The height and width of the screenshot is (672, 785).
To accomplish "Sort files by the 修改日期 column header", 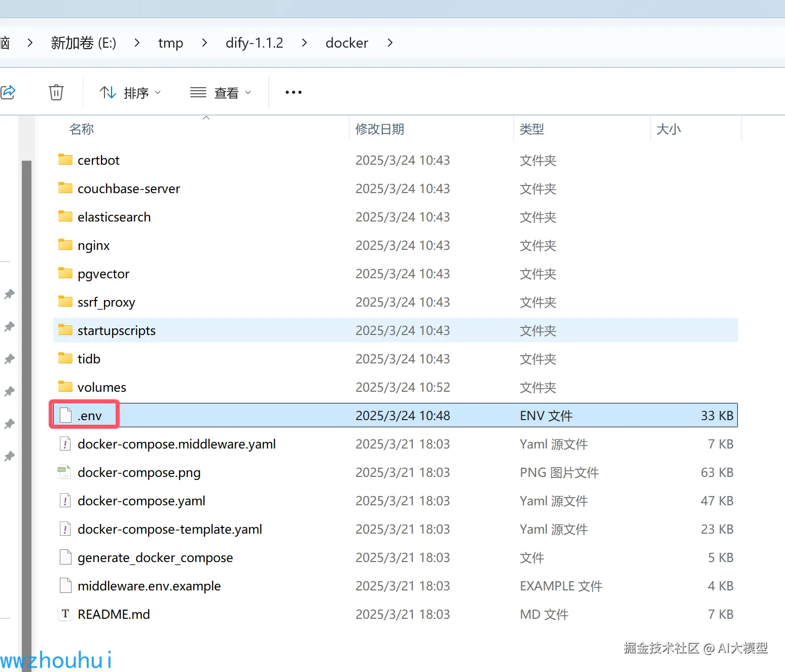I will click(x=379, y=129).
